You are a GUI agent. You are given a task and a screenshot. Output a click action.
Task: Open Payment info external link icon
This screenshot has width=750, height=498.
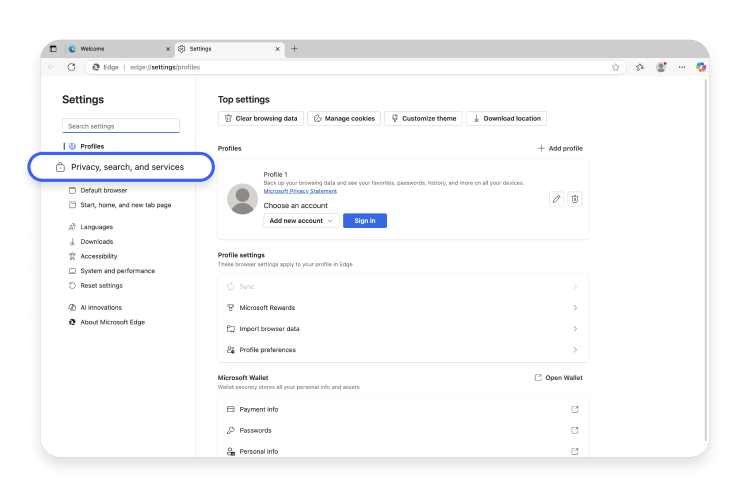coord(575,409)
